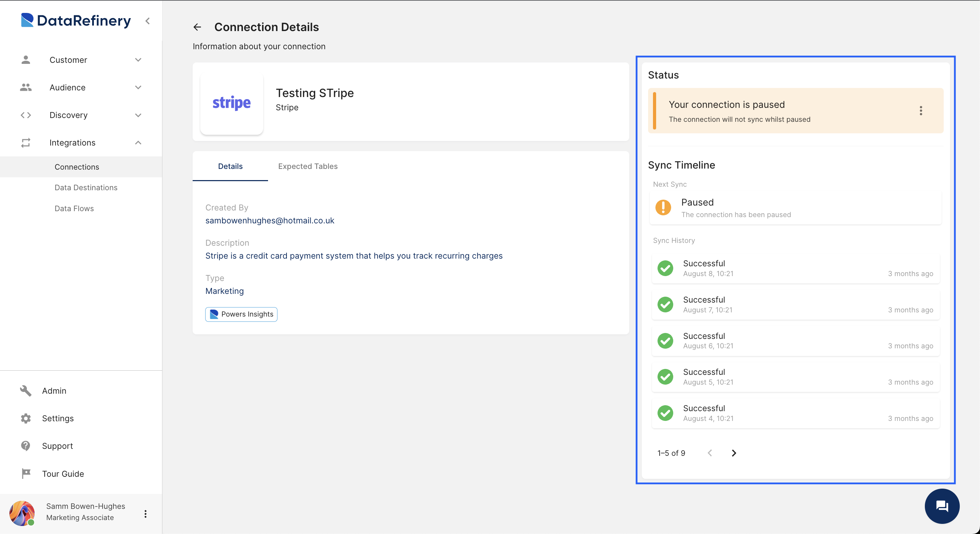The height and width of the screenshot is (534, 980).
Task: Click the Settings gear icon
Action: tap(25, 418)
